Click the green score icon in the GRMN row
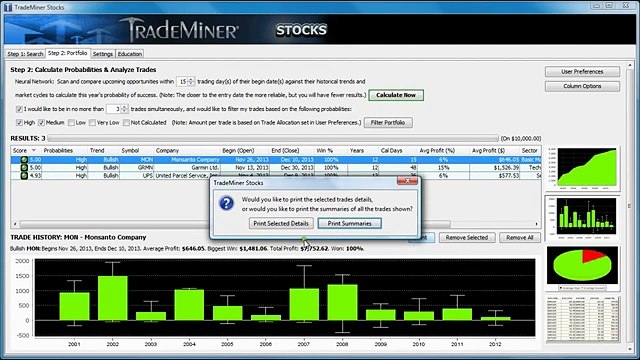Screen dimensions: 640x360 24,168
